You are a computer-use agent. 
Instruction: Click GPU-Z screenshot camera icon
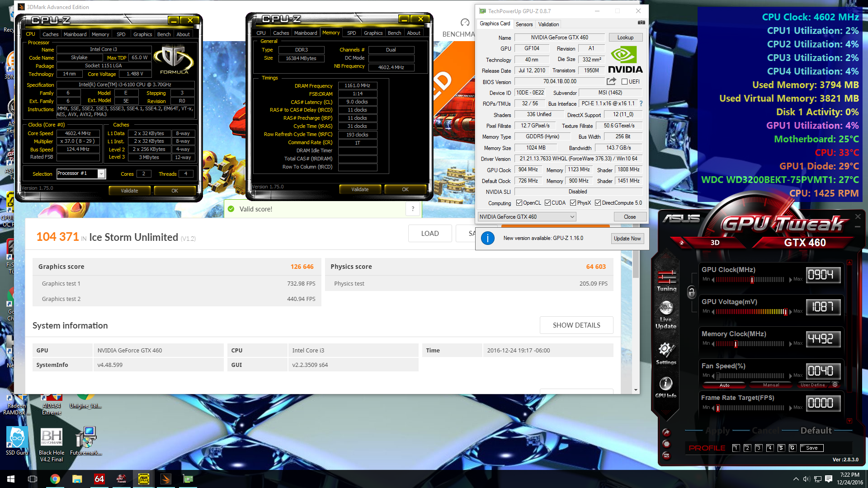(641, 23)
